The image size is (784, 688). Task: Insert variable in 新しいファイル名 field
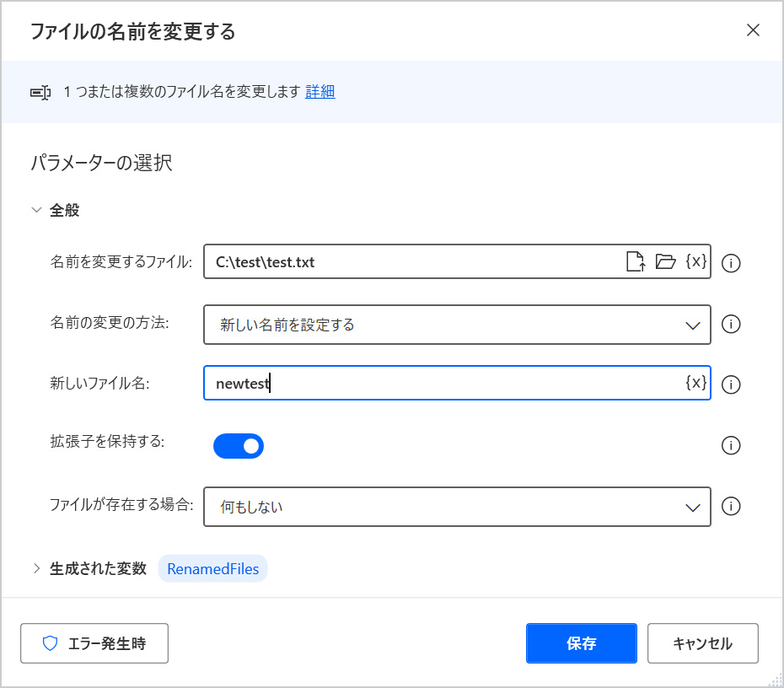[x=695, y=383]
